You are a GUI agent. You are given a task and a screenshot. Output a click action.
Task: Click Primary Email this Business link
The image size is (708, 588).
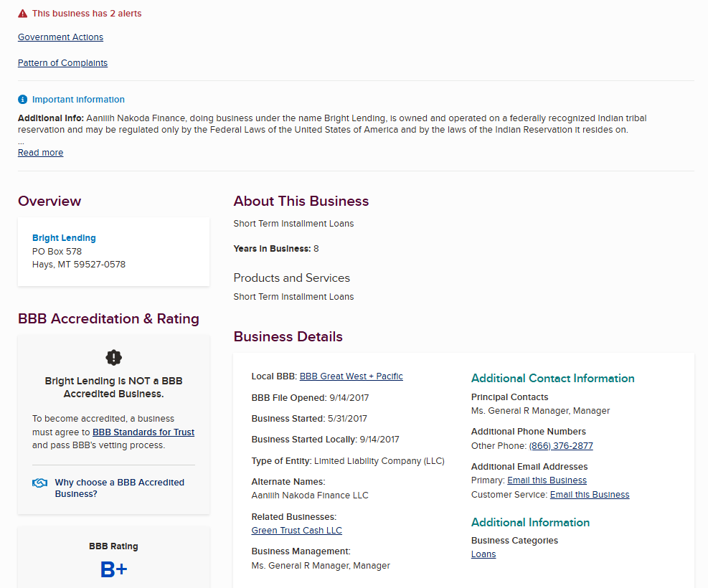[x=547, y=480]
